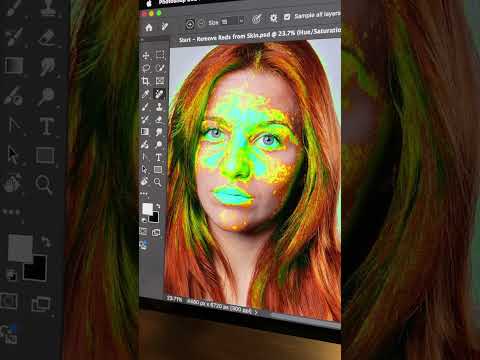Change the screen mode

[x=156, y=232]
